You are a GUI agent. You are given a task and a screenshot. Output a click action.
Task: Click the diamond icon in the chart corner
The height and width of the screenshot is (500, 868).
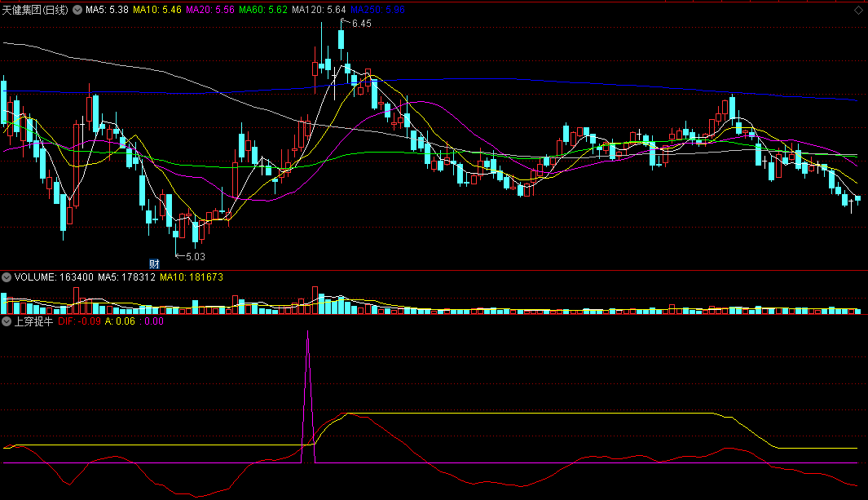(858, 10)
